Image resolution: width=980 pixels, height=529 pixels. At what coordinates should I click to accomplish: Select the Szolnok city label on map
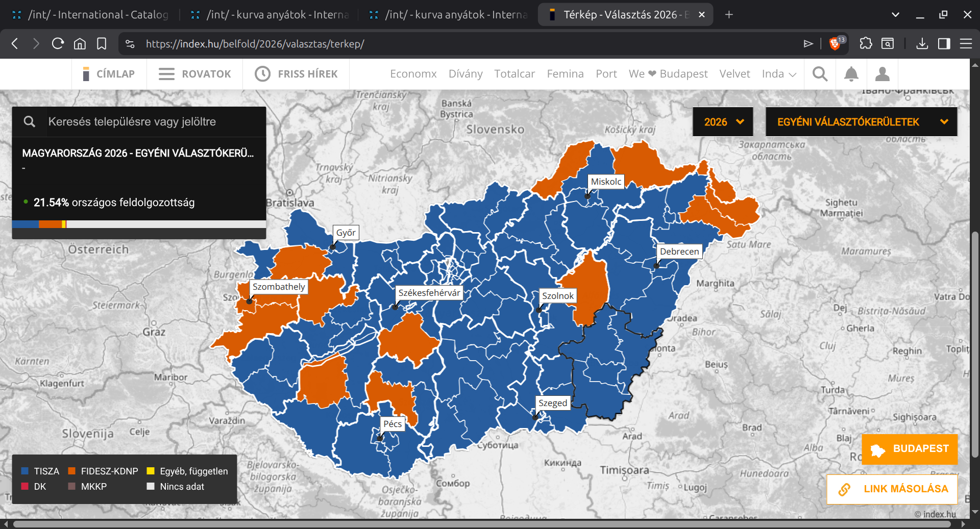pyautogui.click(x=558, y=296)
